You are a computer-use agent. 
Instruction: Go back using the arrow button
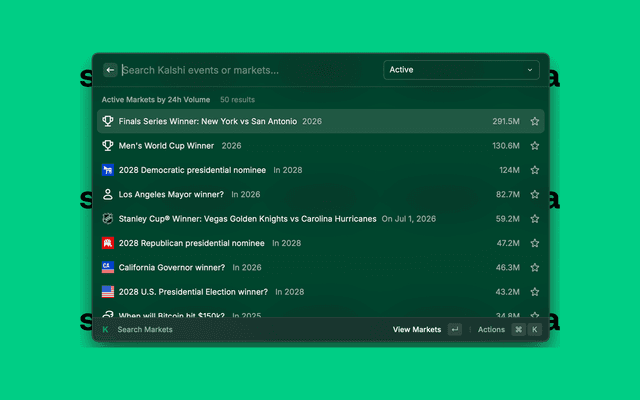tap(110, 70)
